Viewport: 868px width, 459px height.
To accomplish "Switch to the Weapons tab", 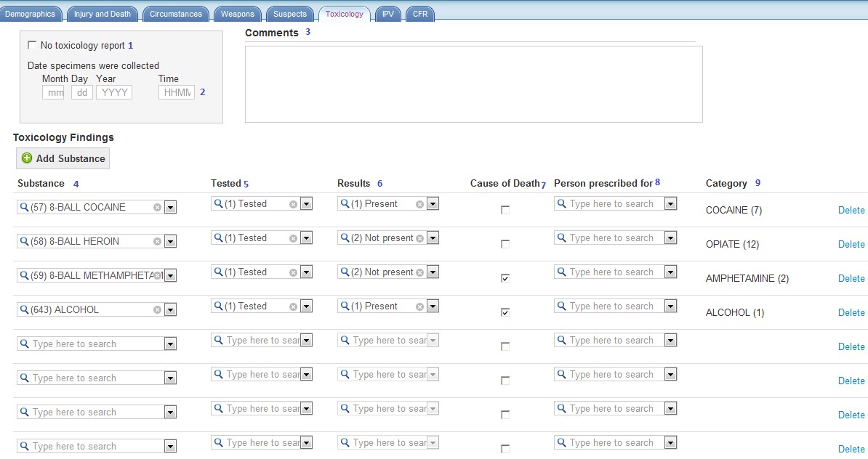I will [x=238, y=14].
